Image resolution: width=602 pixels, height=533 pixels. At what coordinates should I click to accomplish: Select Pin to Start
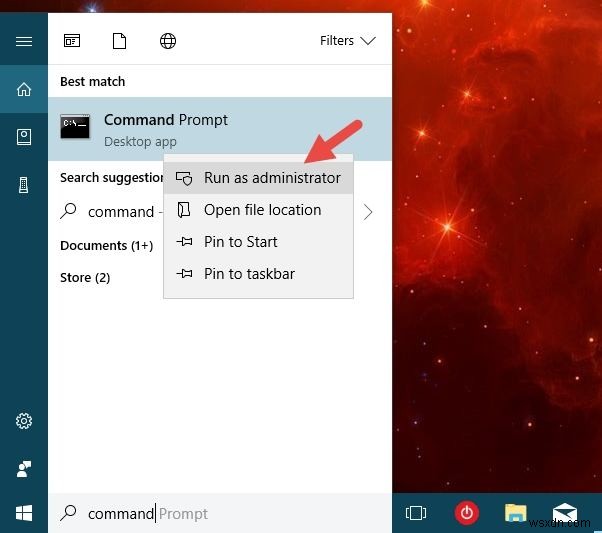258,242
